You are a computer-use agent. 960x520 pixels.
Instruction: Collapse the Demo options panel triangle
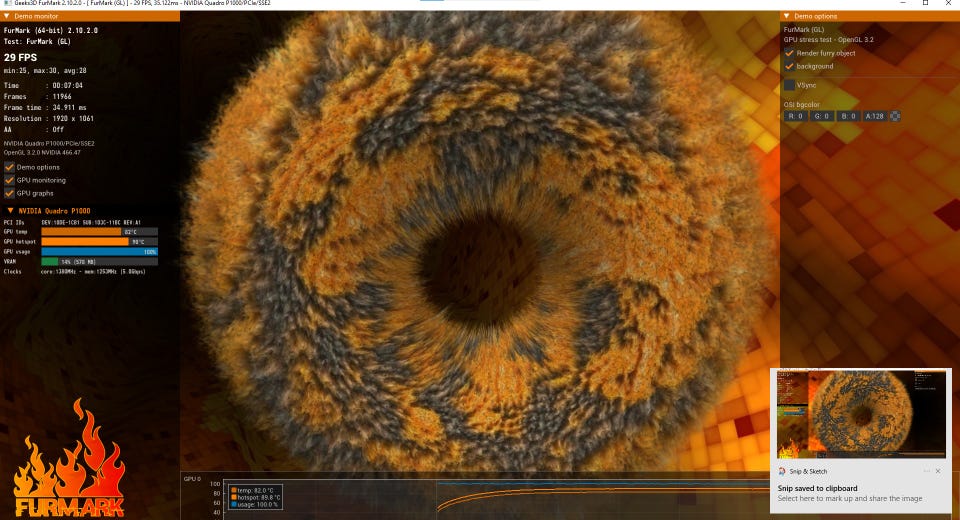pyautogui.click(x=787, y=16)
